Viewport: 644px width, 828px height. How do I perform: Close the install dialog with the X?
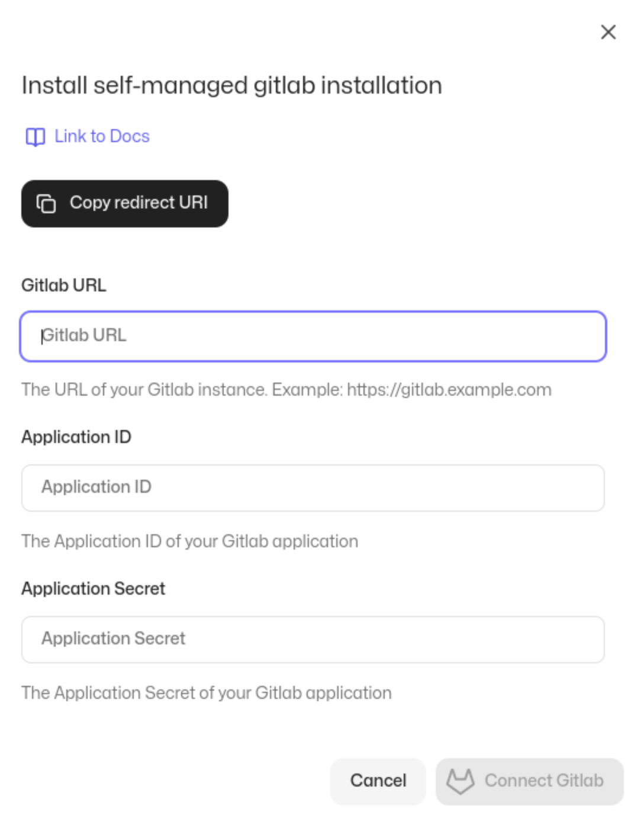coord(608,32)
